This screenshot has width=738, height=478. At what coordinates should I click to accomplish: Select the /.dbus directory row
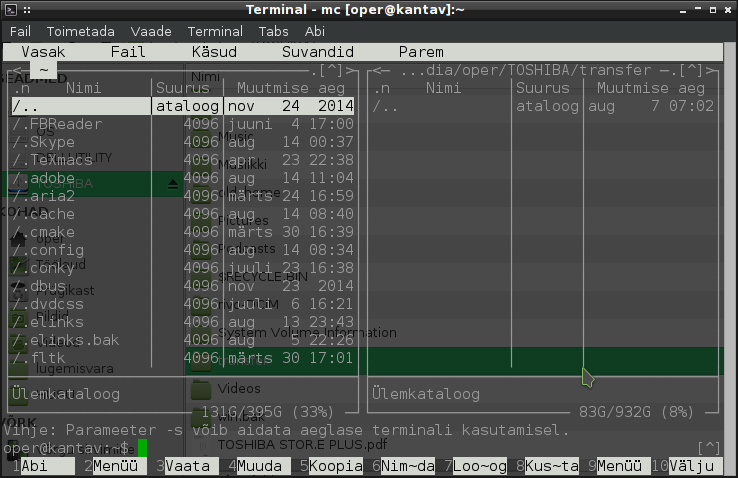(183, 286)
